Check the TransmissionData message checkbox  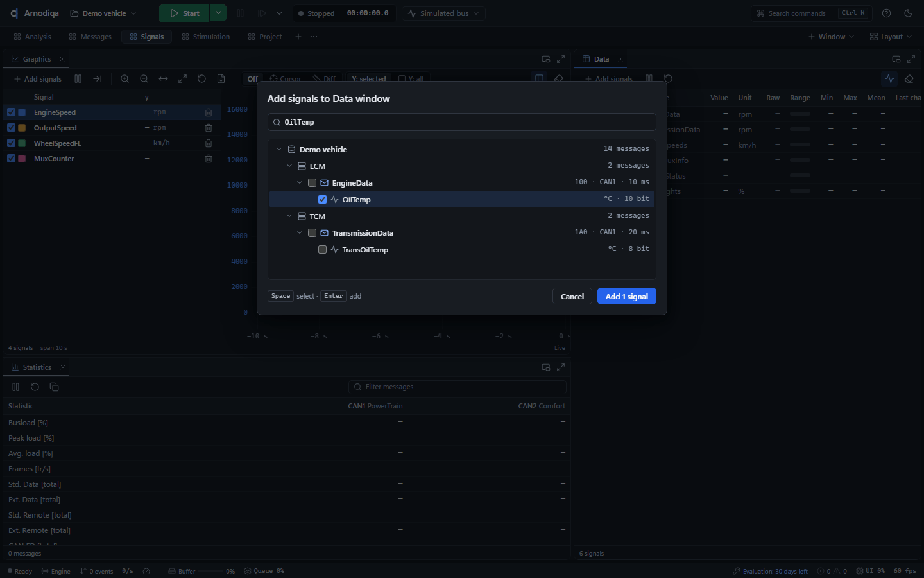coord(312,233)
